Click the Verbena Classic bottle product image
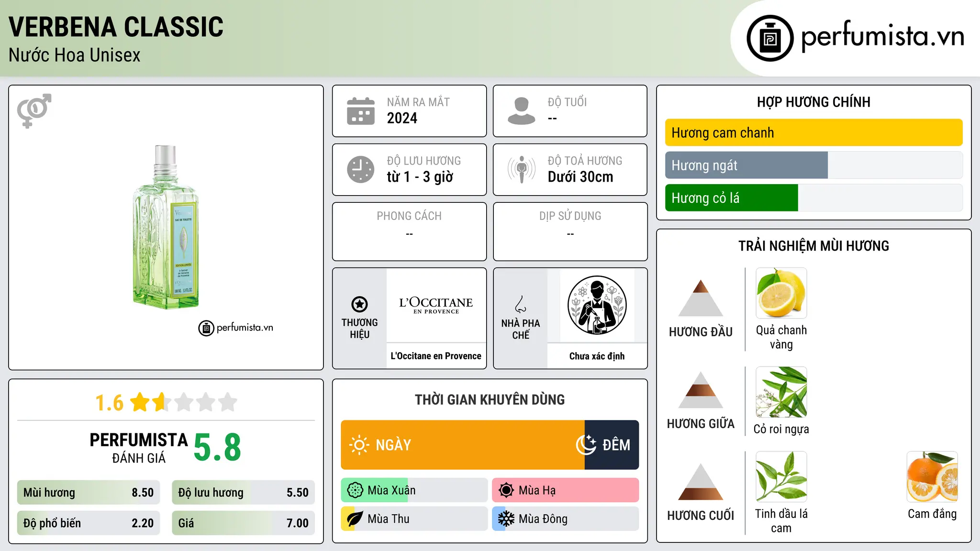 click(x=166, y=227)
